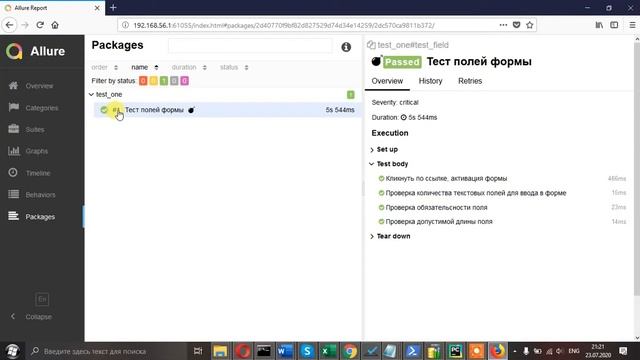Sort the tree by order
Screen dimensions: 640x360
[104, 67]
